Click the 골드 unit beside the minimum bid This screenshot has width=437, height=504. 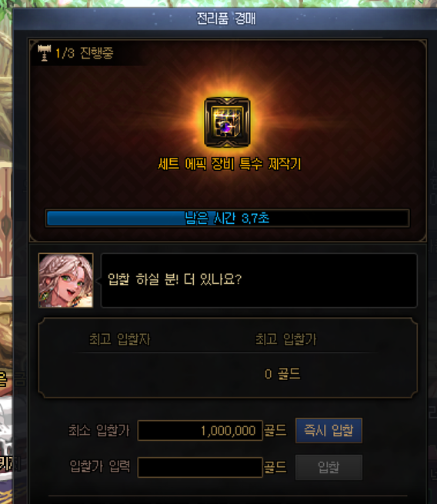click(275, 430)
